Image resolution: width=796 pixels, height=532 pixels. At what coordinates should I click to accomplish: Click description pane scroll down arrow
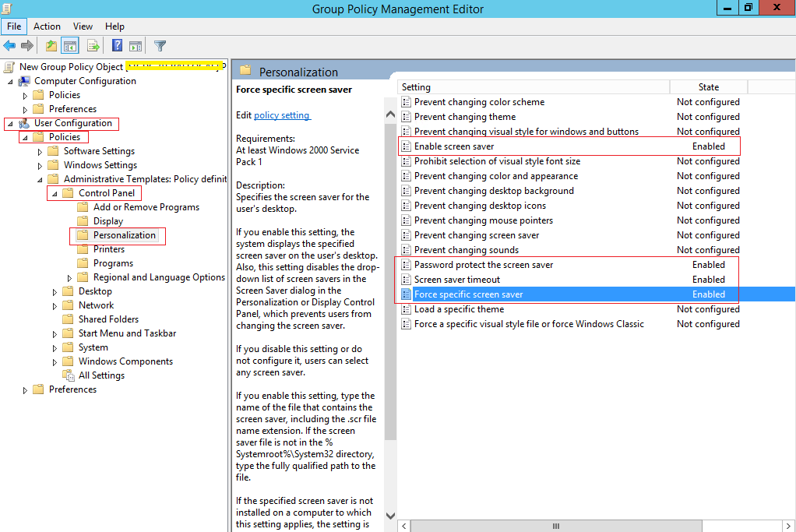[x=390, y=516]
